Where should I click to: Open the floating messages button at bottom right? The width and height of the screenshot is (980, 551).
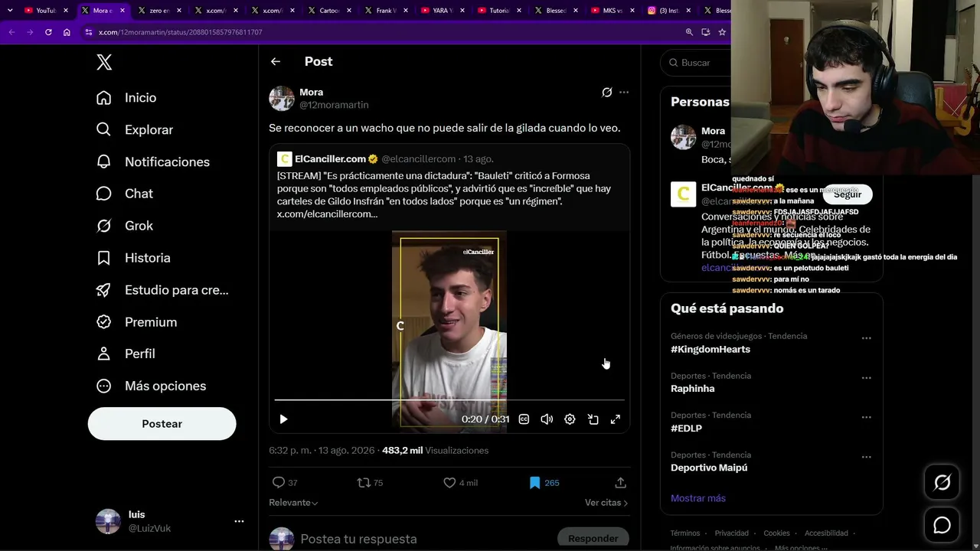pos(942,525)
